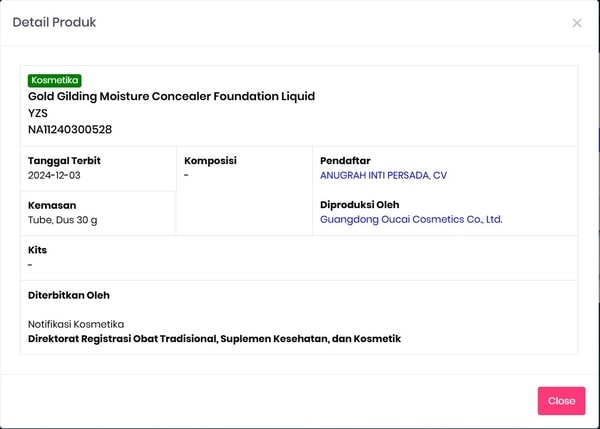
Task: Select registration number NA11240300528
Action: point(70,129)
